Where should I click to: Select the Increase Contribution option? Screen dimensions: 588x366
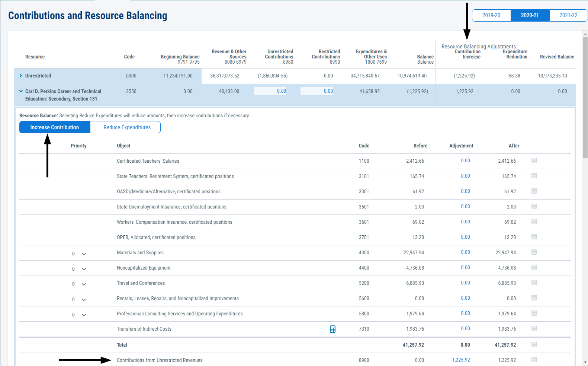tap(55, 127)
